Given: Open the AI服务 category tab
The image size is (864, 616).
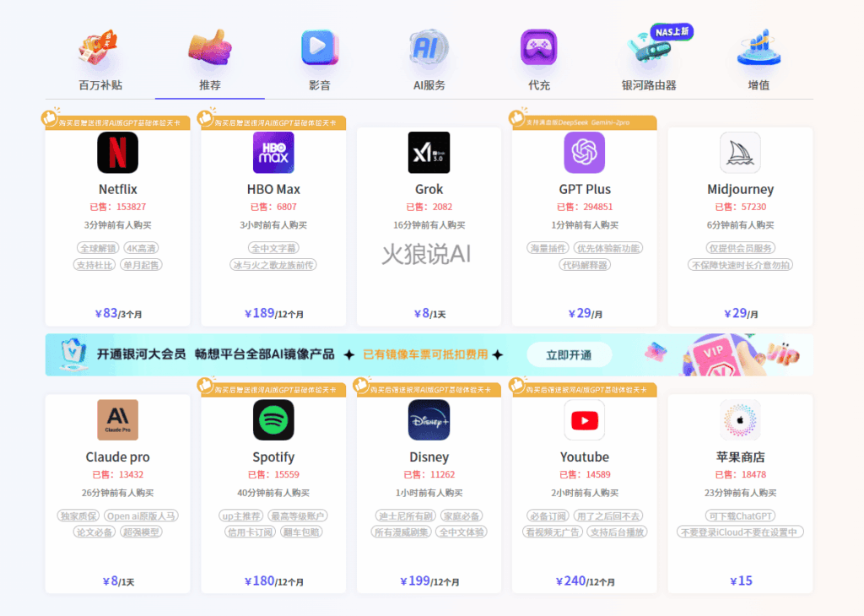Looking at the screenshot, I should point(429,60).
